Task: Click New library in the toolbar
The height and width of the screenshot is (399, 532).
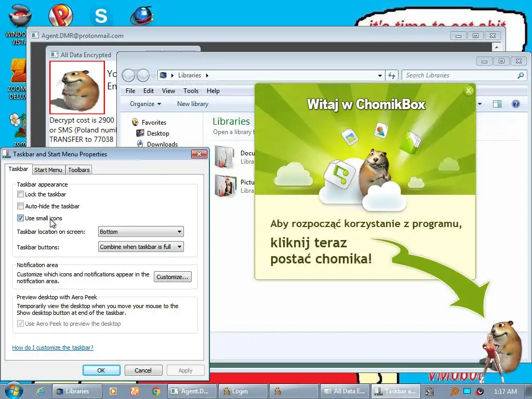Action: 193,104
